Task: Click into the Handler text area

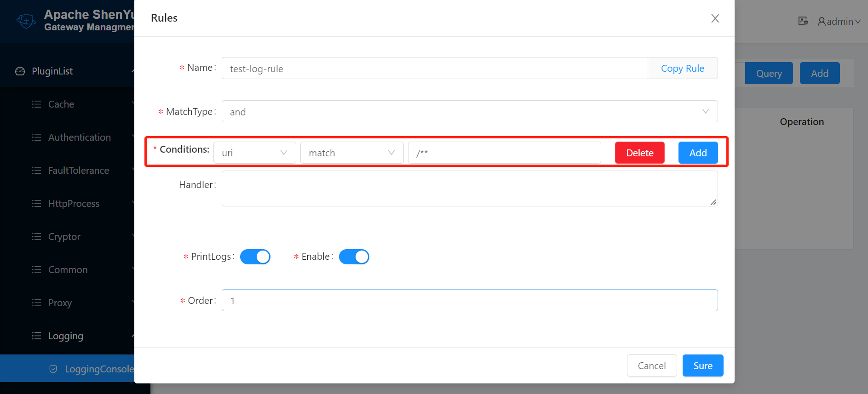Action: (469, 188)
